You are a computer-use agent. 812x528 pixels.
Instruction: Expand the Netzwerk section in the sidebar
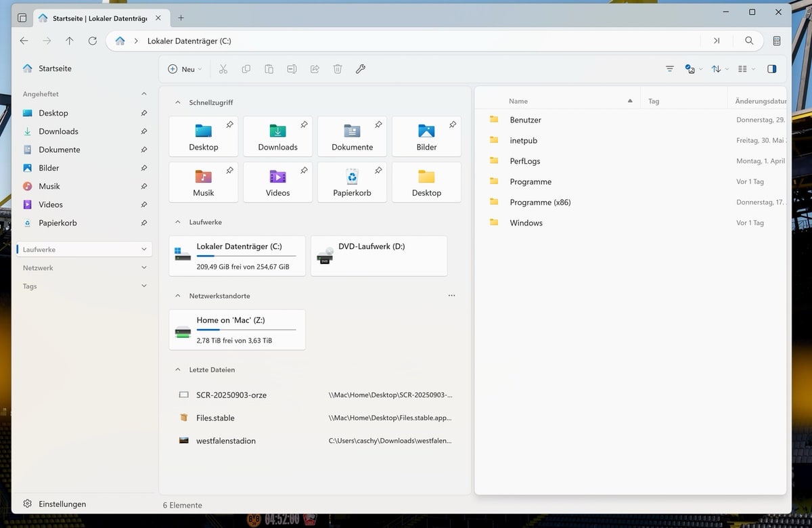pyautogui.click(x=143, y=268)
